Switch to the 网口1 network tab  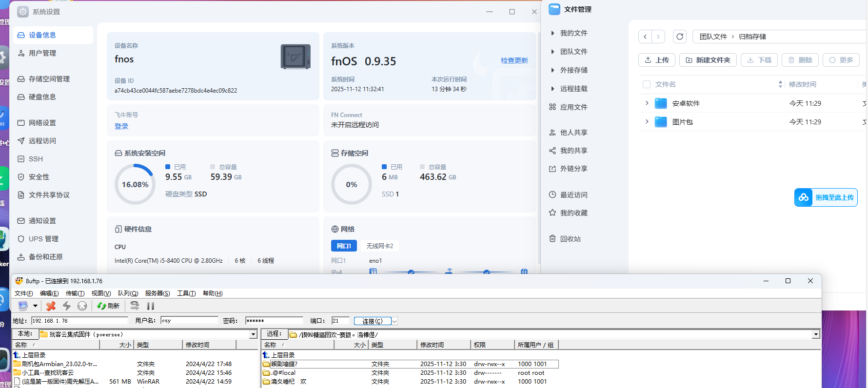[x=344, y=246]
